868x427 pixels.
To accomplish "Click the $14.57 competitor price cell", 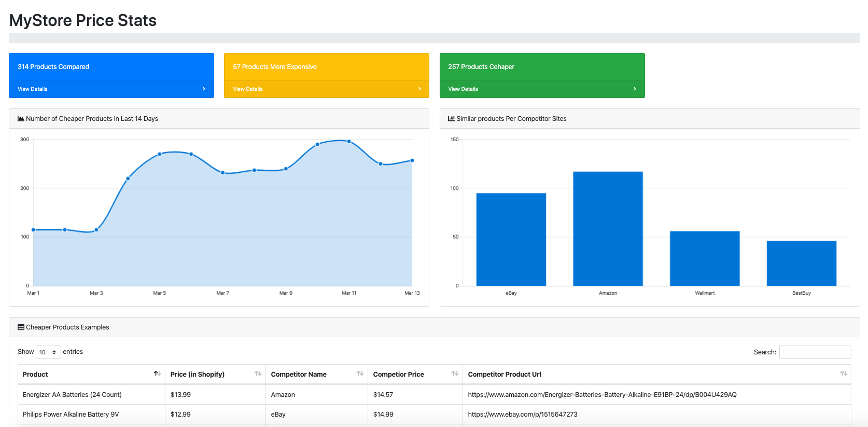I will tap(415, 395).
